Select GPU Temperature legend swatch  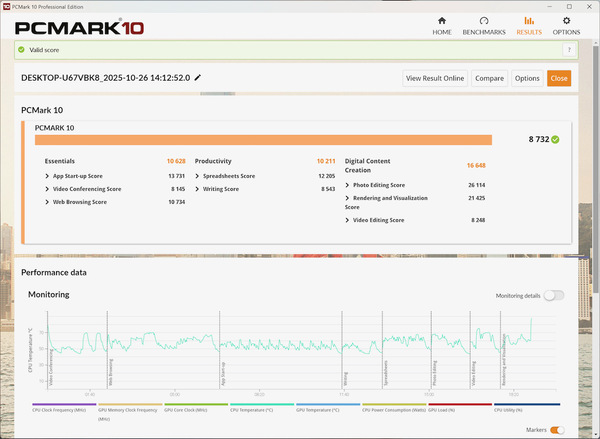point(328,404)
